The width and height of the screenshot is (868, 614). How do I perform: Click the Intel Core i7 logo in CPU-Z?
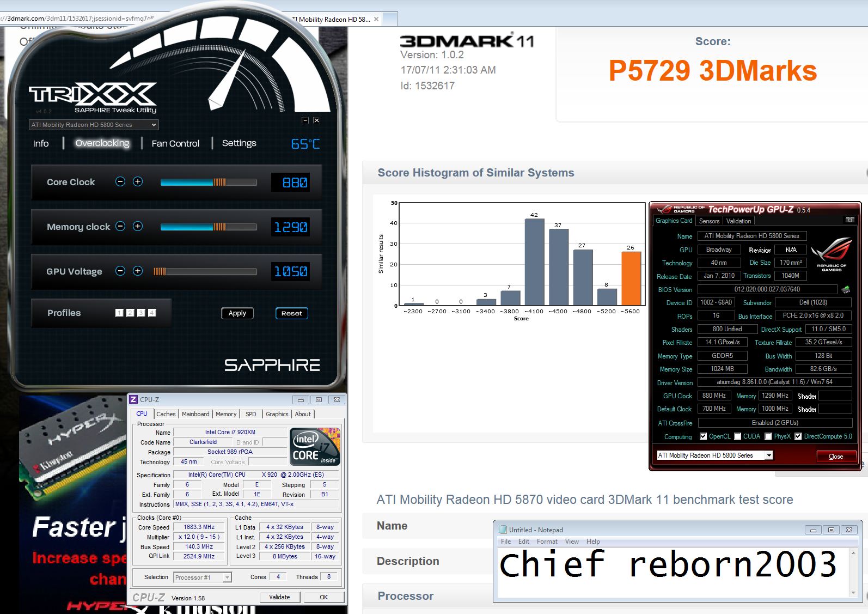click(x=315, y=446)
